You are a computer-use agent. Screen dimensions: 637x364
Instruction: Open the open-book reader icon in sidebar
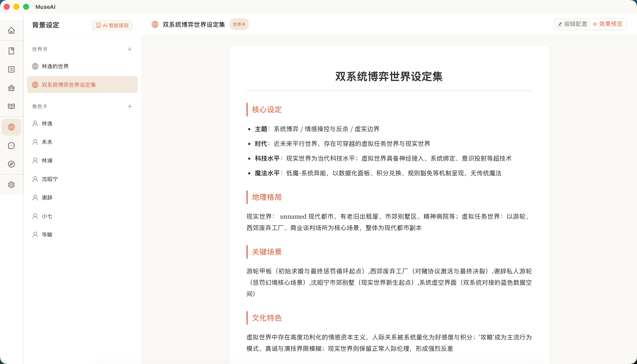pyautogui.click(x=11, y=106)
